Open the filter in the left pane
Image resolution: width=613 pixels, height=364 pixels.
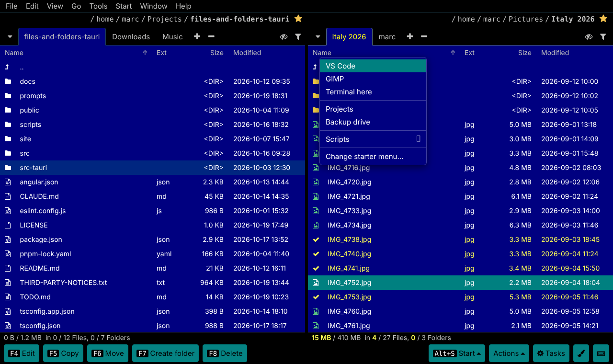click(298, 36)
